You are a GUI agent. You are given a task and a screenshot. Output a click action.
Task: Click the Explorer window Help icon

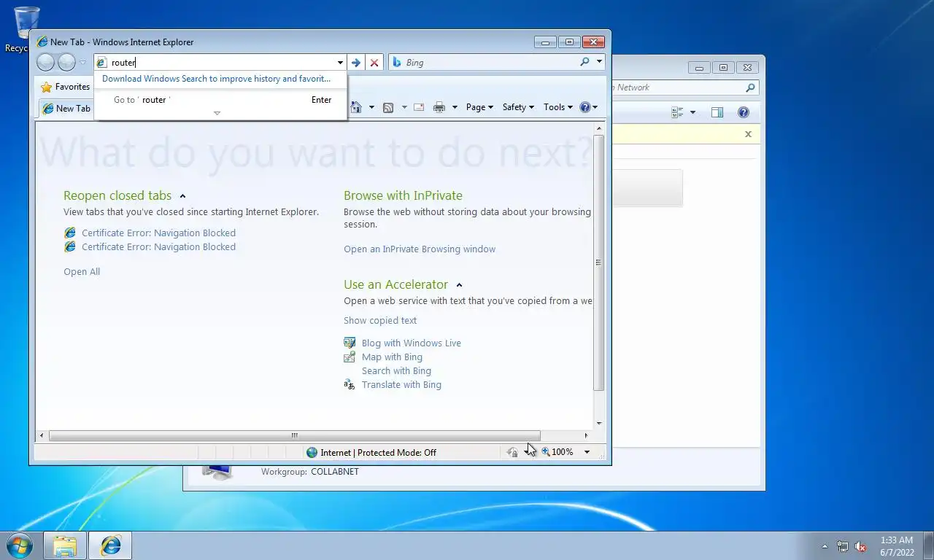744,112
